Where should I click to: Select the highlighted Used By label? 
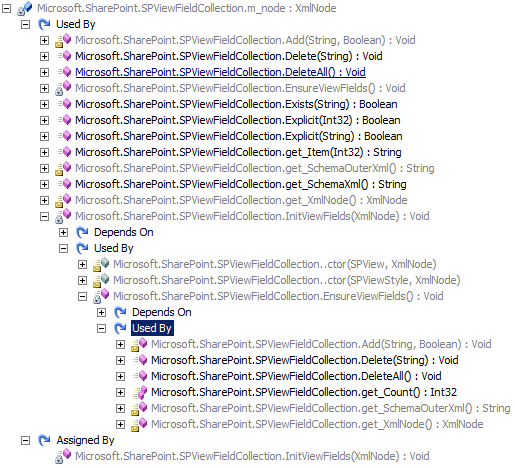tap(152, 328)
